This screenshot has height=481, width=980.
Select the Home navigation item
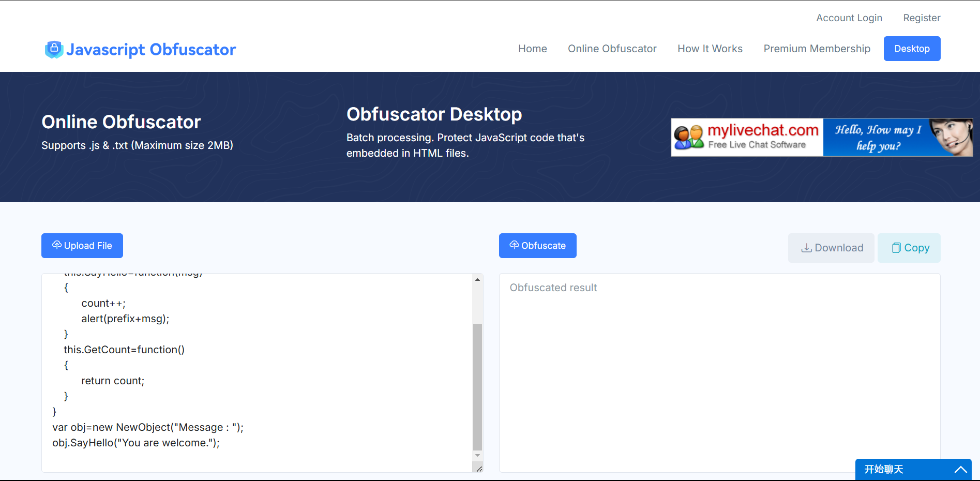click(x=532, y=48)
